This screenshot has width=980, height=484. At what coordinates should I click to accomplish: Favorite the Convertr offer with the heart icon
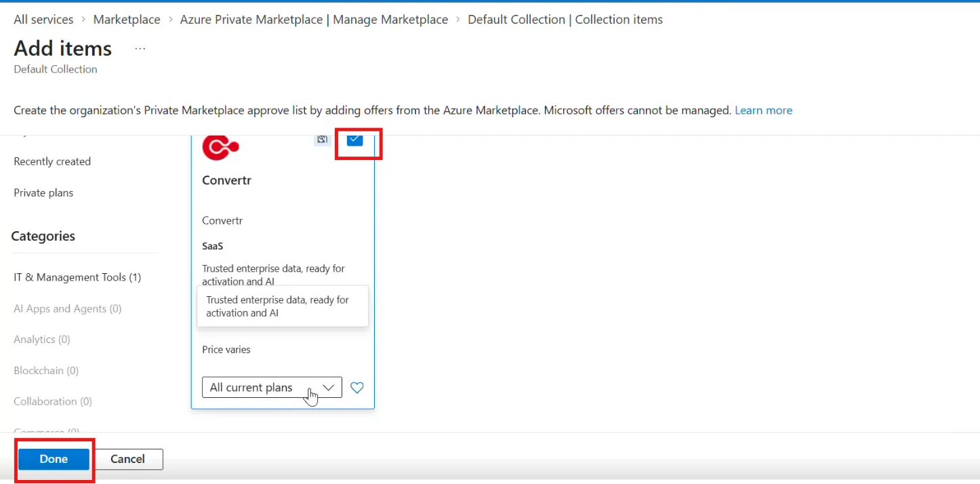tap(357, 388)
